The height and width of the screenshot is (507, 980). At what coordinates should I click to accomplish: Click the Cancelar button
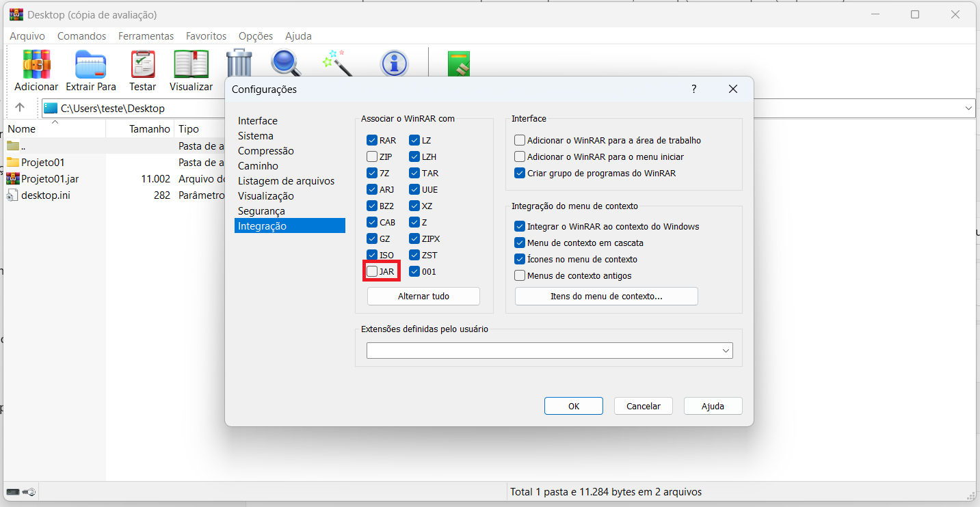click(x=644, y=406)
